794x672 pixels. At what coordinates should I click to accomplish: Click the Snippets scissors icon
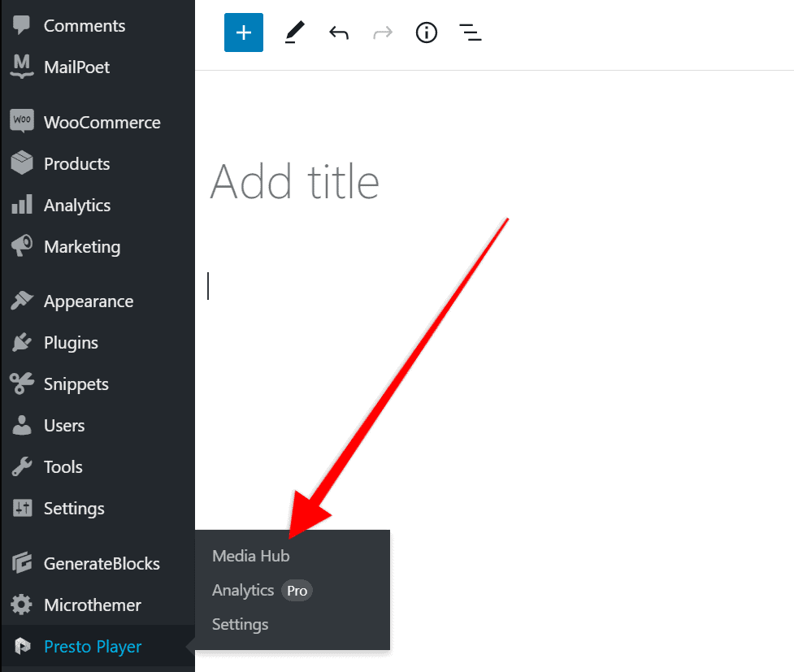[x=20, y=384]
